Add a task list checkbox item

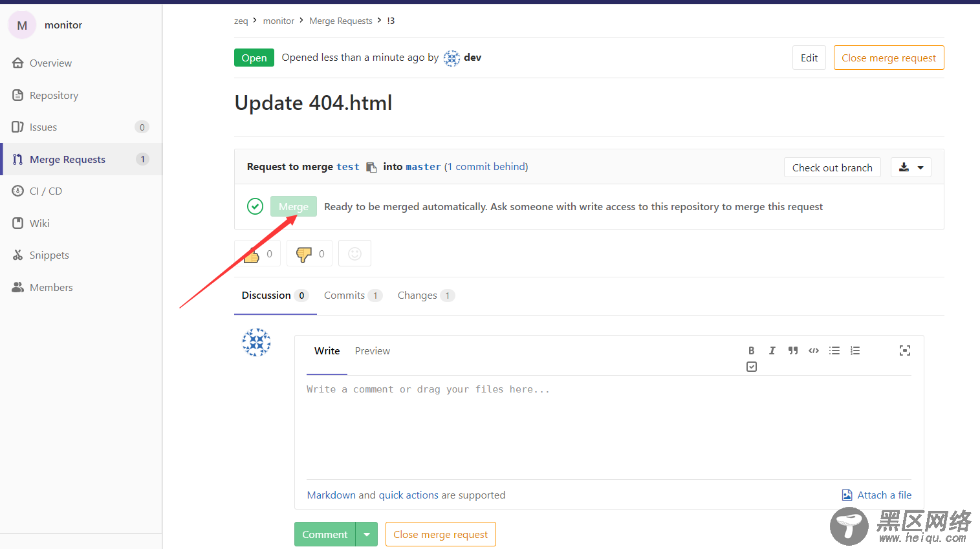(752, 367)
